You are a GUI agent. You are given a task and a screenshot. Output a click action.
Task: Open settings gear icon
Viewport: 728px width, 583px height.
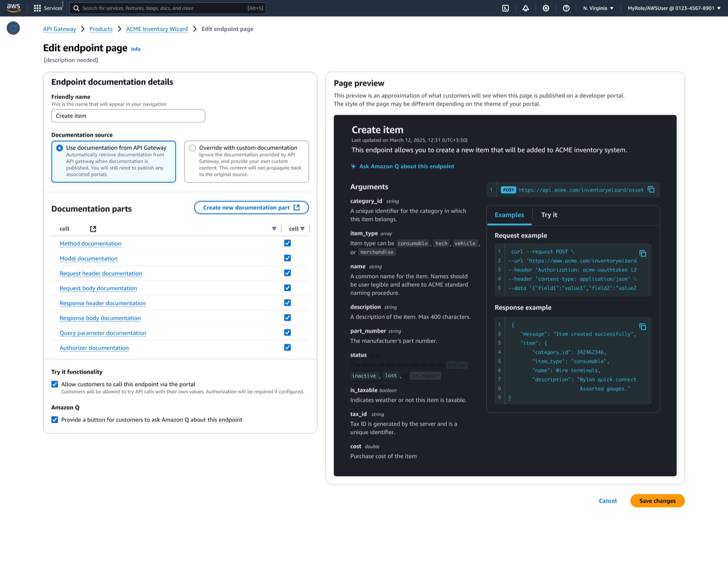(546, 8)
